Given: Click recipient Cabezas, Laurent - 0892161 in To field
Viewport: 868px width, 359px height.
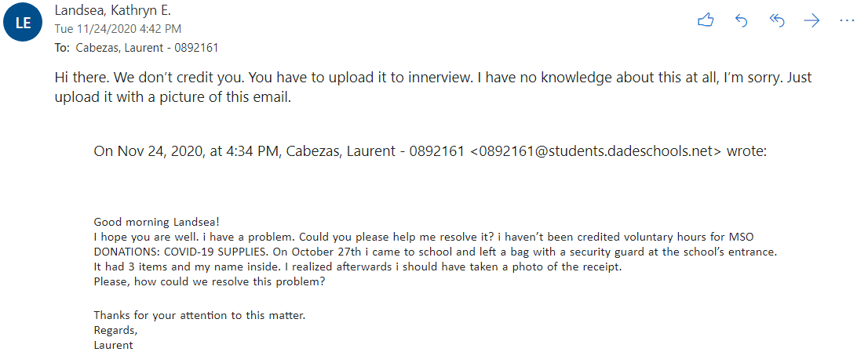Looking at the screenshot, I should tap(147, 48).
